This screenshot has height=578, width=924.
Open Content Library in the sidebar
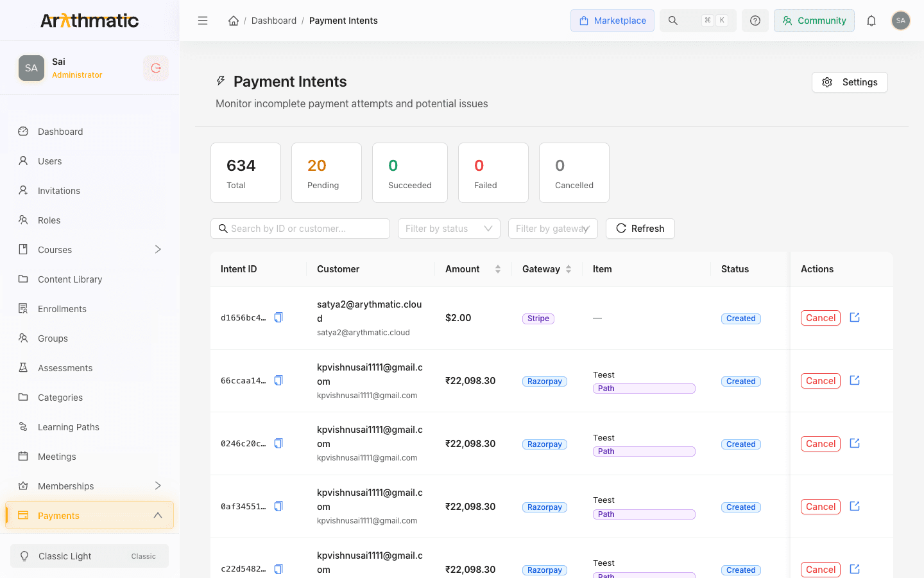tap(90, 279)
